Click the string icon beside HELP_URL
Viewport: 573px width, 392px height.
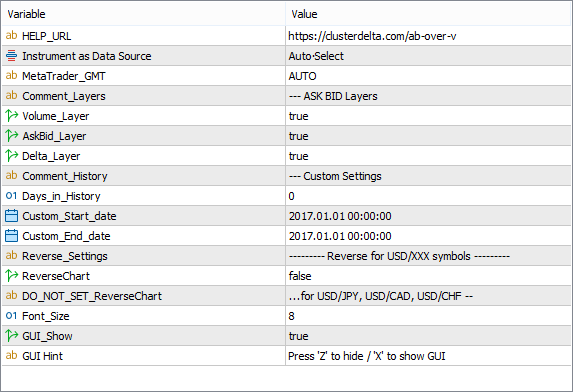[11, 36]
